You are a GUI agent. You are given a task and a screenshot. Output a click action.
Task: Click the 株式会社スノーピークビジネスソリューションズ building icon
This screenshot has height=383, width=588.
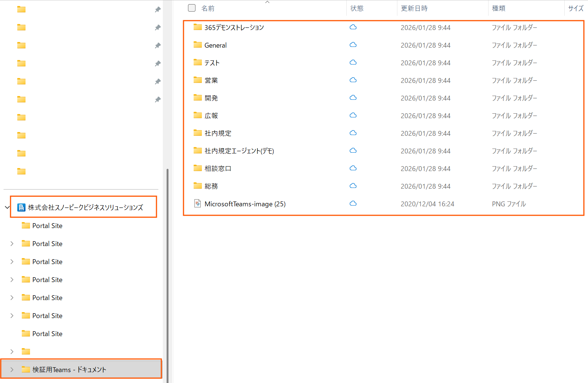(x=22, y=207)
